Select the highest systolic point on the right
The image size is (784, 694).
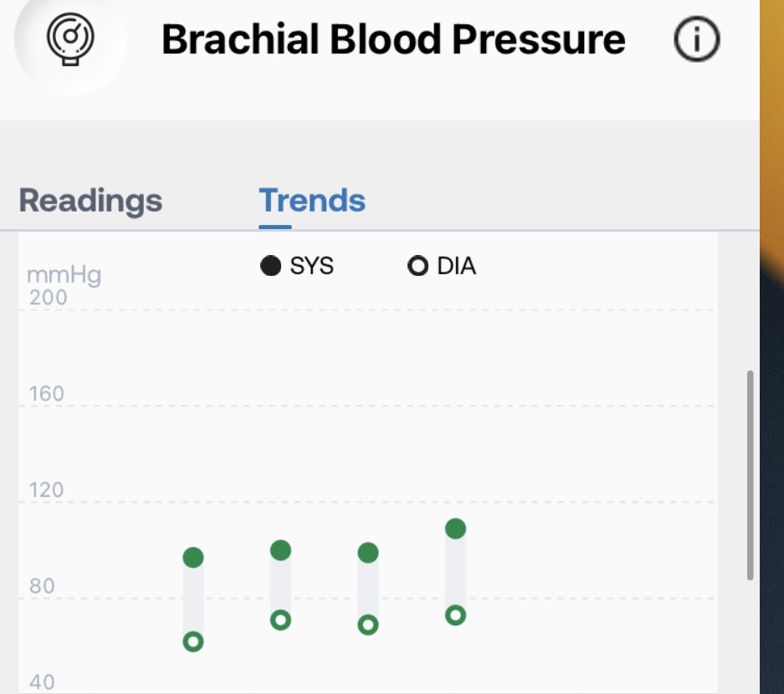coord(455,528)
